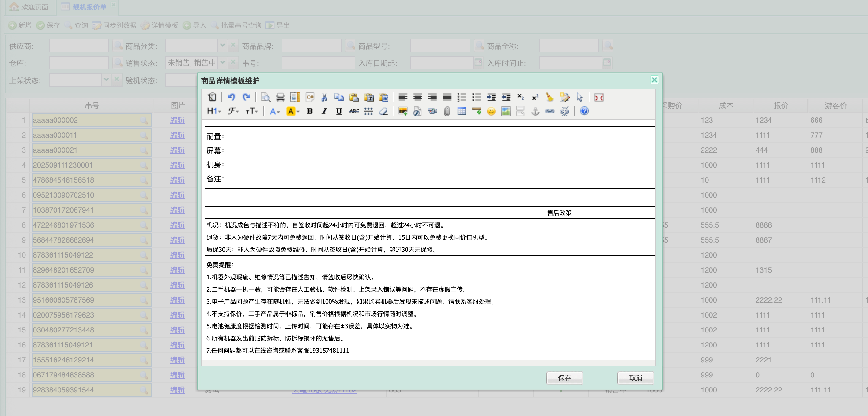This screenshot has width=868, height=416.
Task: Click the print icon in editor toolbar
Action: click(280, 97)
